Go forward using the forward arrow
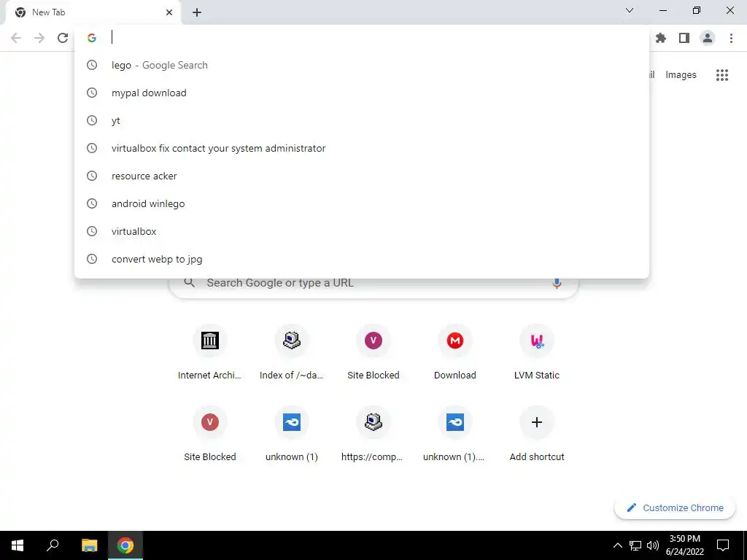The height and width of the screenshot is (560, 747). (39, 38)
